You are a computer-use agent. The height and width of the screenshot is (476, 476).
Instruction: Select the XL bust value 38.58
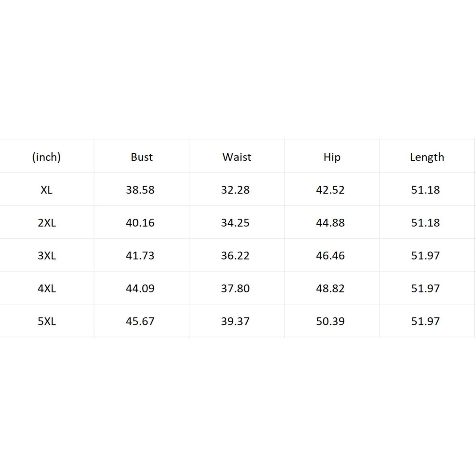coord(140,190)
